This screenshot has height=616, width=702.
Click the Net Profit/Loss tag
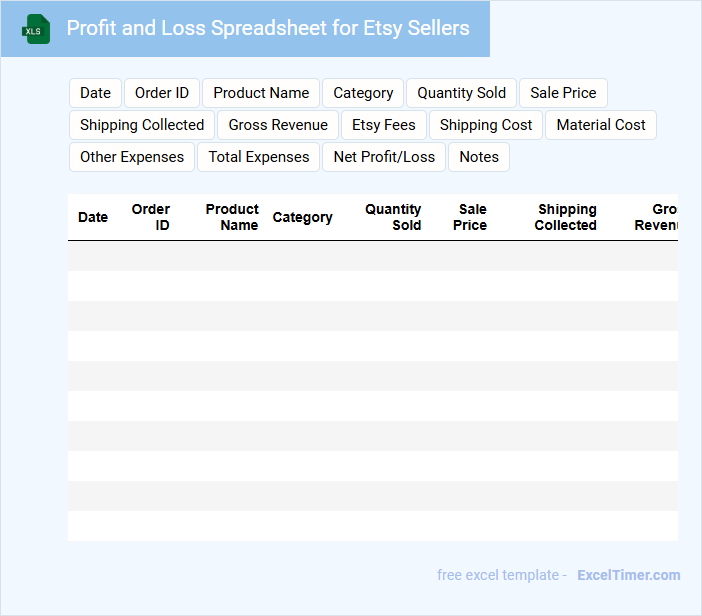[384, 157]
